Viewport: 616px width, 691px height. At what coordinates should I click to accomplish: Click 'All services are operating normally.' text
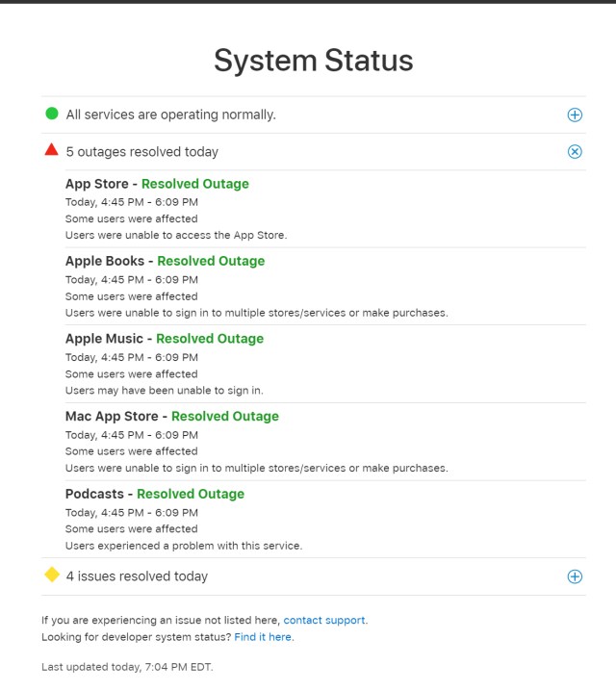coord(171,115)
